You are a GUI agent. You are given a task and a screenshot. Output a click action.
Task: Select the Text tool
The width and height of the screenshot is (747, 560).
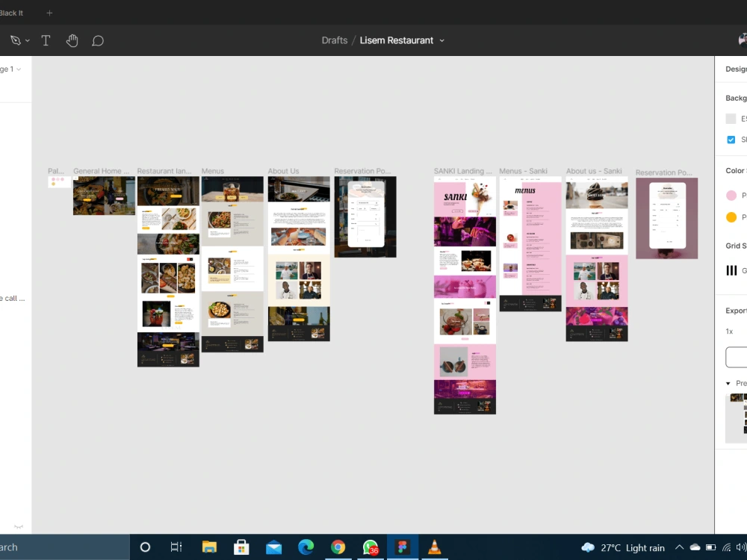tap(46, 40)
